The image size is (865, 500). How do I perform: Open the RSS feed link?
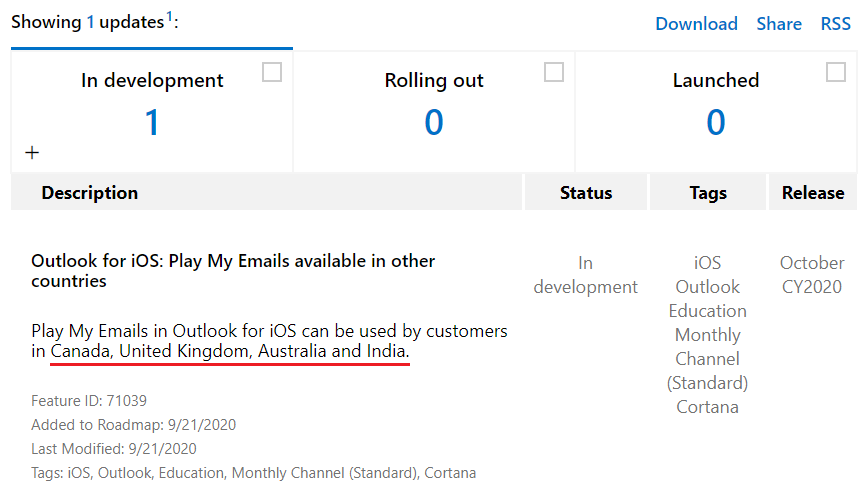point(836,24)
